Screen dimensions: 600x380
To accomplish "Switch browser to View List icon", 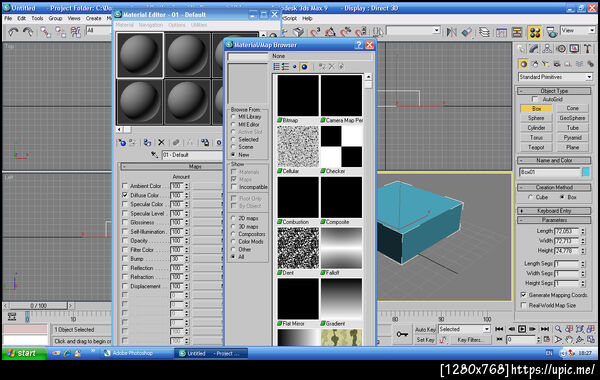I will tap(277, 67).
